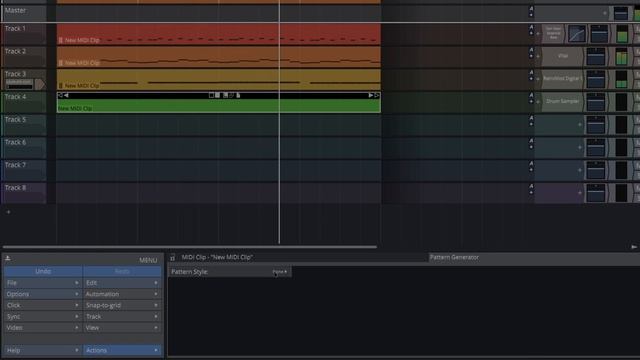
Task: Open the Snap-to-grid menu
Action: [x=122, y=305]
